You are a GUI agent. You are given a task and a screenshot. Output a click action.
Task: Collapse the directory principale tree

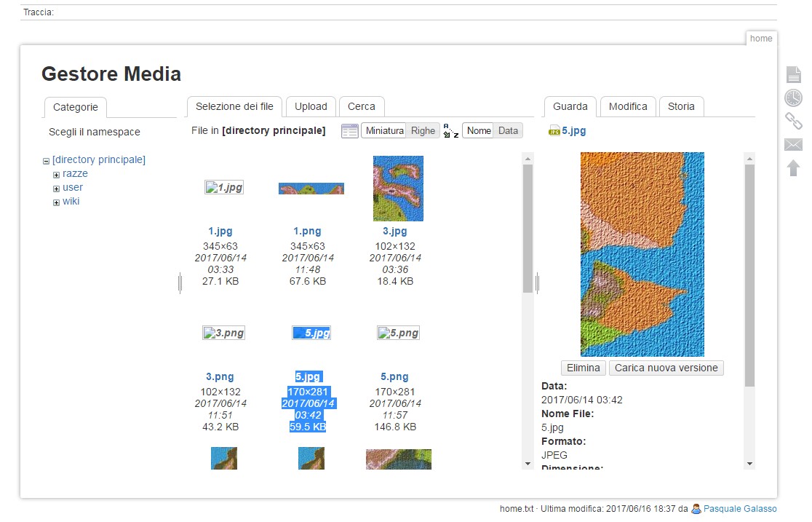click(x=46, y=159)
